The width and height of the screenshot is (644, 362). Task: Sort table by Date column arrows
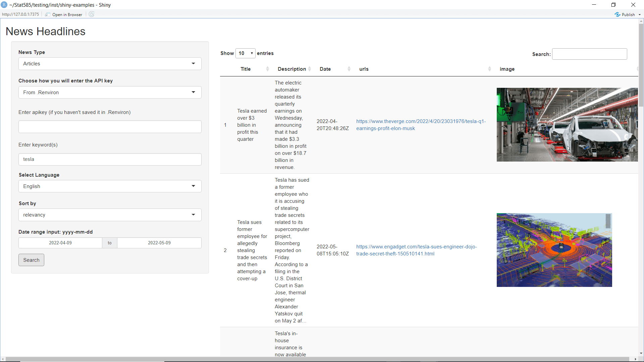point(349,69)
